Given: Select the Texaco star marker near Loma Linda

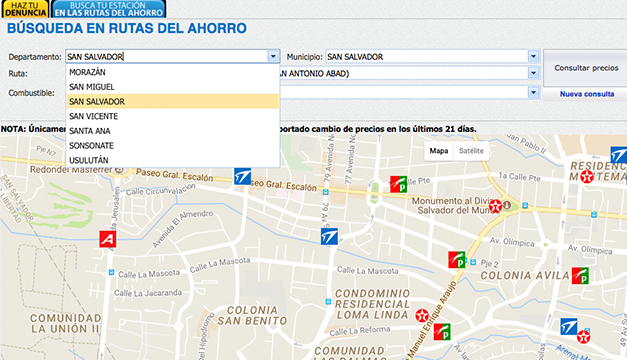Looking at the screenshot, I should (422, 316).
